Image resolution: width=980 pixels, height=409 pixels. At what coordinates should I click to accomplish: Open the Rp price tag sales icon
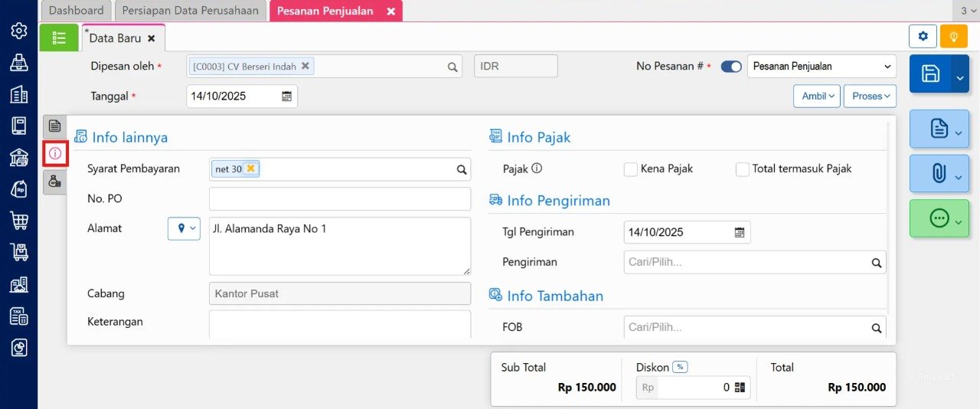pyautogui.click(x=19, y=189)
